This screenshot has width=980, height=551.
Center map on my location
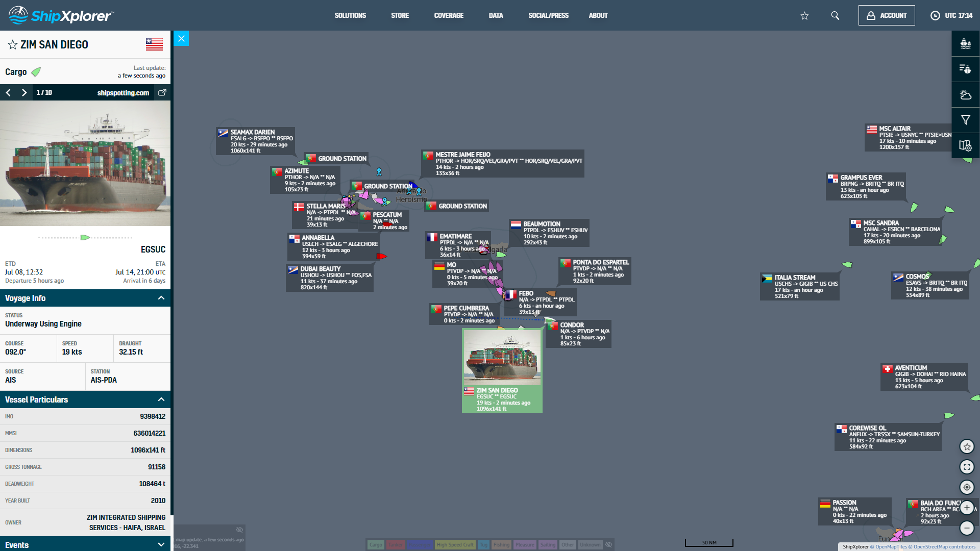click(x=967, y=487)
